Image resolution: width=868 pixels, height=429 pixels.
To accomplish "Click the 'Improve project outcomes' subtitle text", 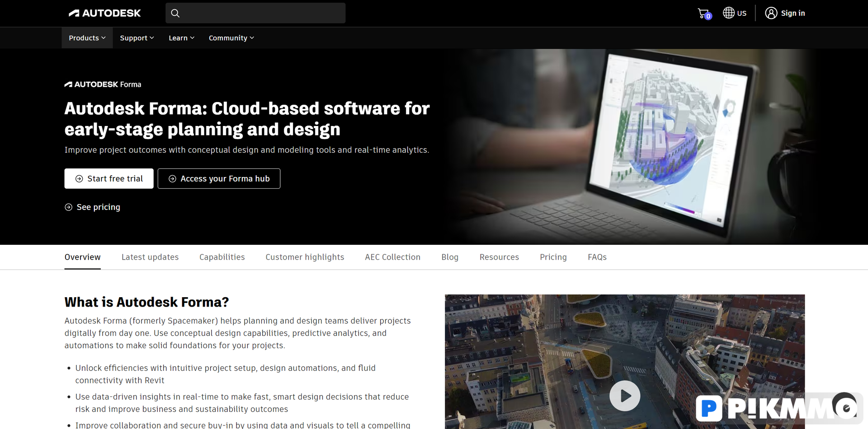I will tap(247, 150).
